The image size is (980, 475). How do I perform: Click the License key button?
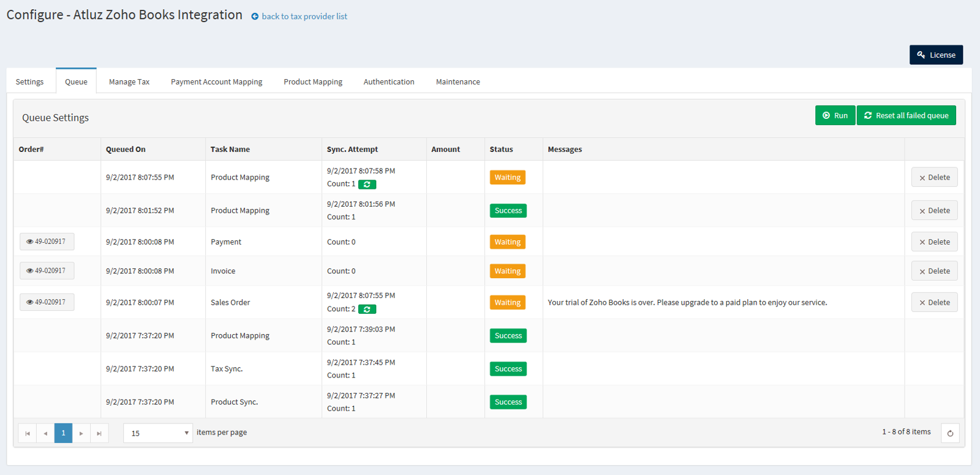pos(936,55)
